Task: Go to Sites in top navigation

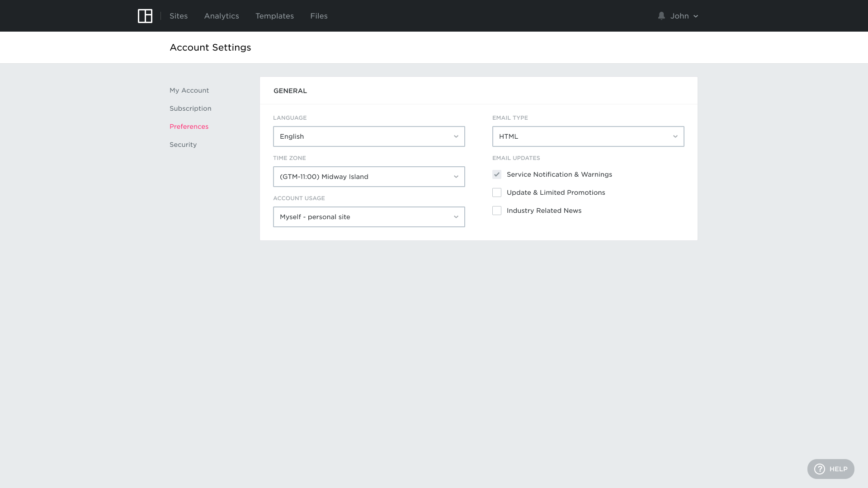Action: point(179,16)
